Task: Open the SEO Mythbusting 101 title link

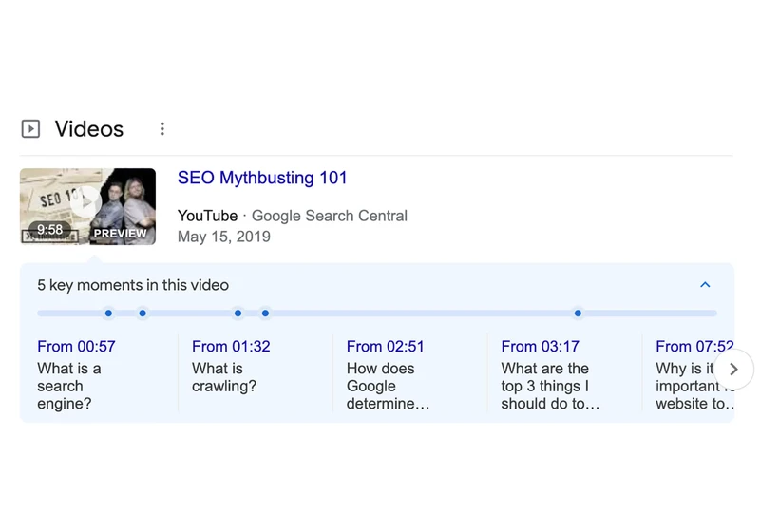Action: click(x=262, y=178)
